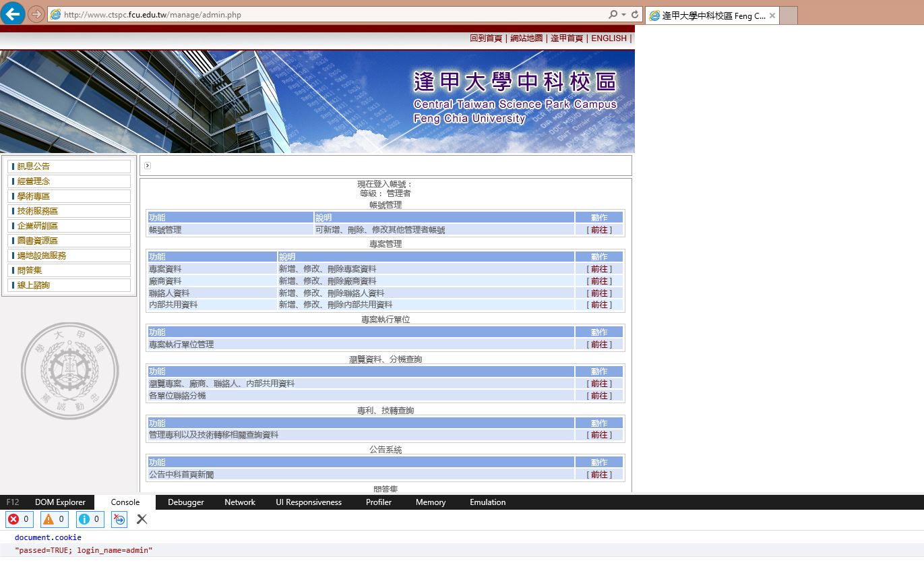Click the 廠商資料 function cell
Screen dimensions: 924x565
212,281
